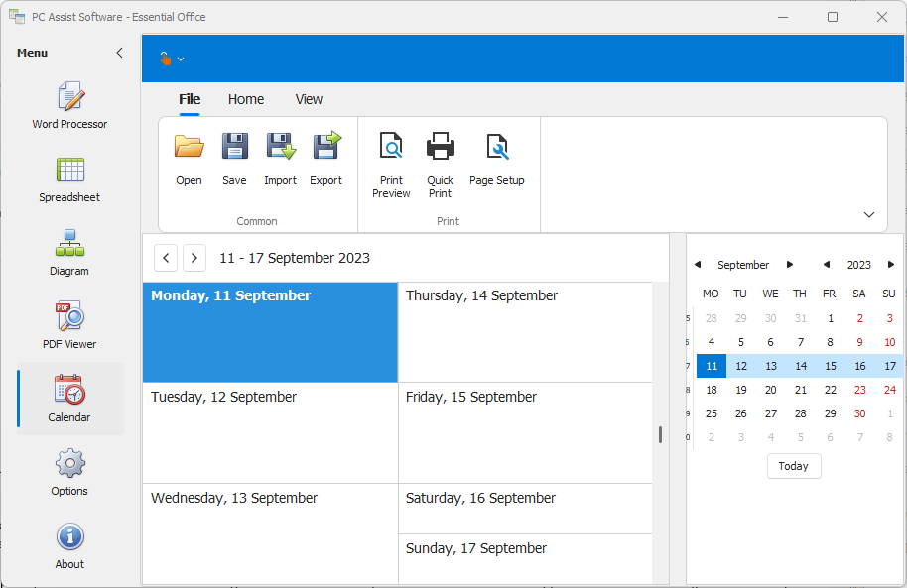The width and height of the screenshot is (907, 588).
Task: Open the PDF Viewer in sidebar
Action: click(x=69, y=325)
